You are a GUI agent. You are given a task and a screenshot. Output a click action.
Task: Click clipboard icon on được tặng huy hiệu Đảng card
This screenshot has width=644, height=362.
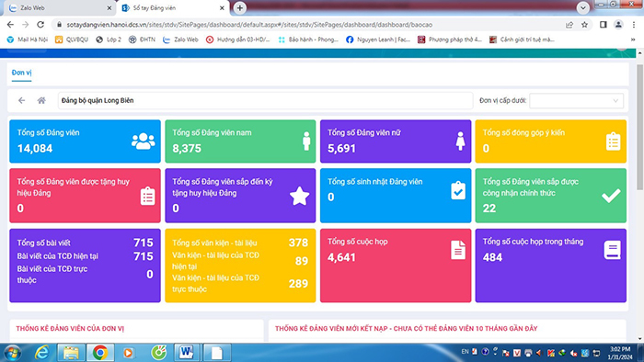(x=147, y=196)
